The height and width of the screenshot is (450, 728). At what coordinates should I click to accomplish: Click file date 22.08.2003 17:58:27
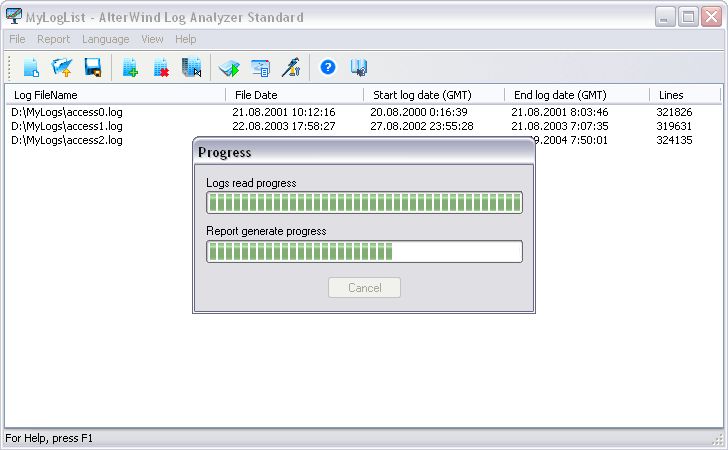[284, 126]
